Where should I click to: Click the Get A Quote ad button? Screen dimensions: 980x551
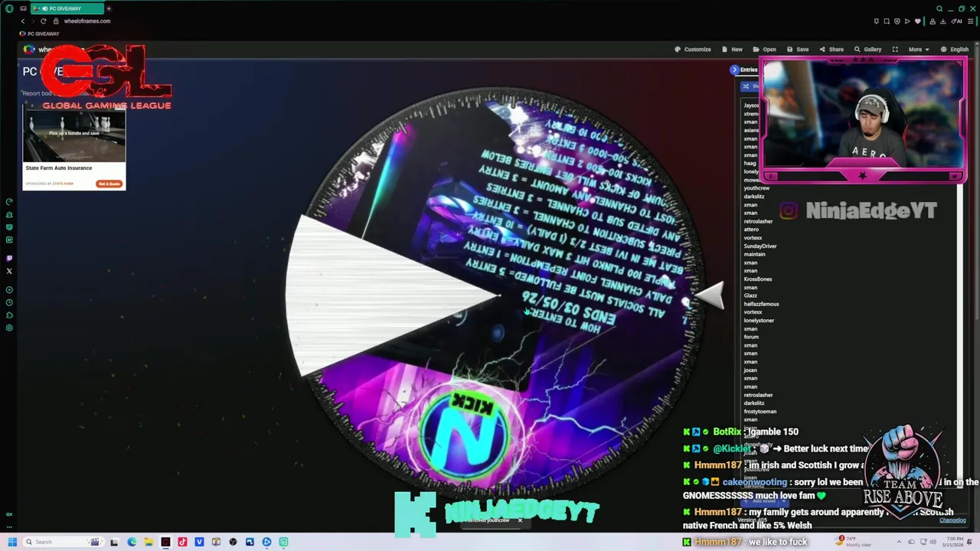click(109, 184)
